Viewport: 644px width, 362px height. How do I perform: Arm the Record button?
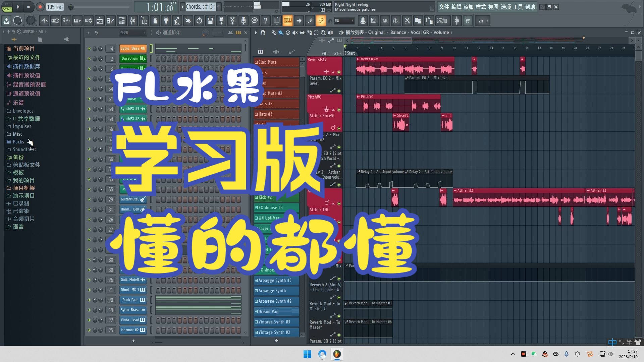click(40, 7)
